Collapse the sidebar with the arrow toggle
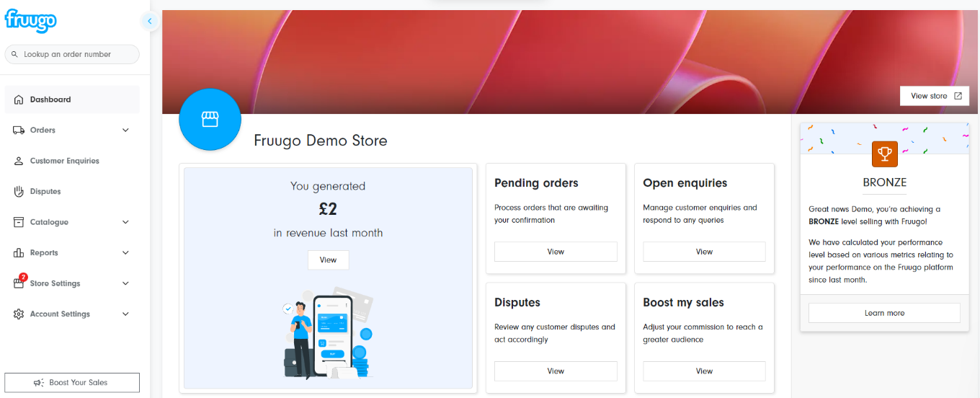This screenshot has width=980, height=398. coord(150,21)
